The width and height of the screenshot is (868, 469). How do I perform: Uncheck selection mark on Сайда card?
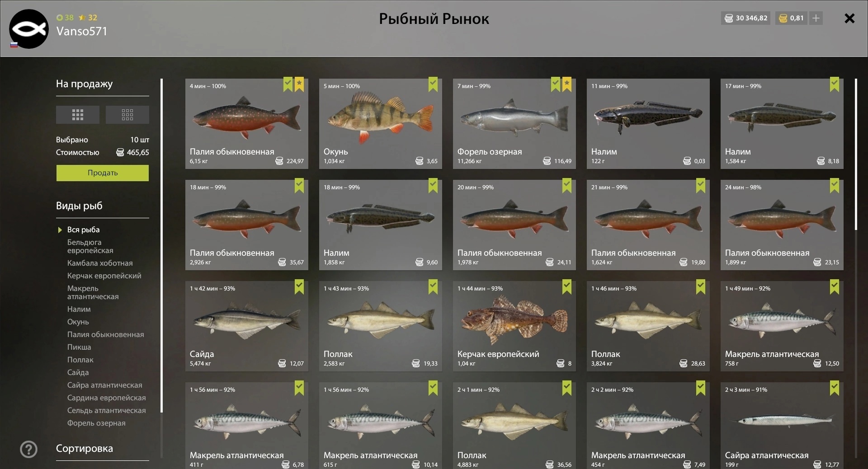[299, 287]
